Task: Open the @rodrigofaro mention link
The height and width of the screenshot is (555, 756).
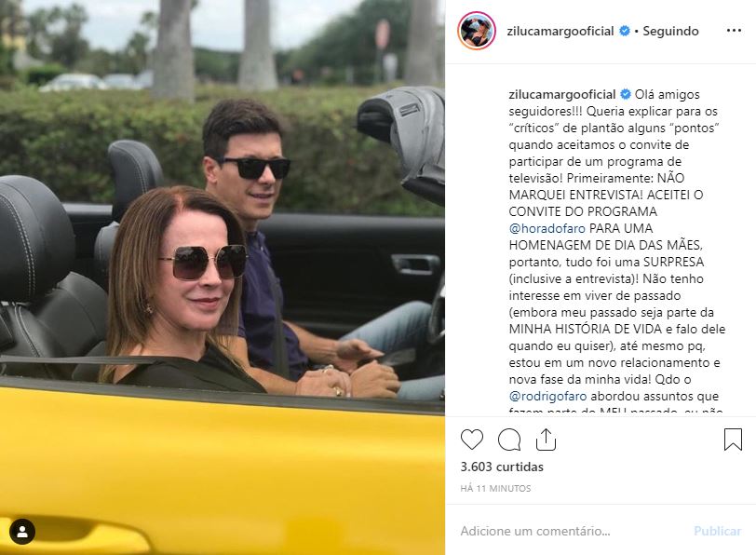Action: coord(547,396)
